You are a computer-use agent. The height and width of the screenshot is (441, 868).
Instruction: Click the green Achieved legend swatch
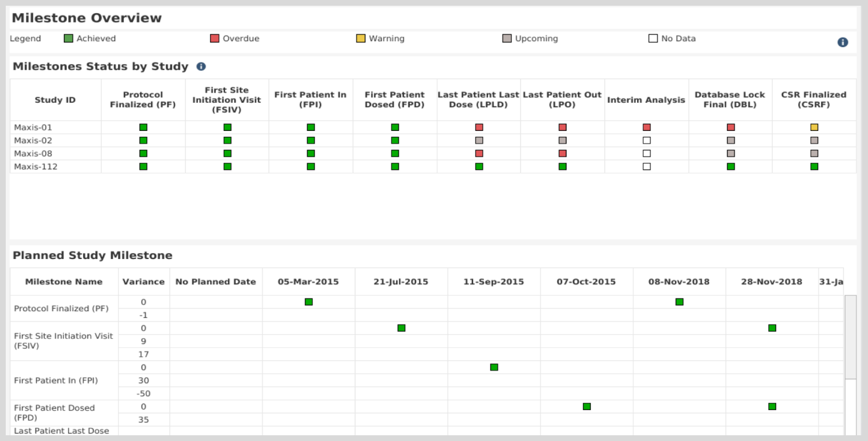pyautogui.click(x=68, y=38)
